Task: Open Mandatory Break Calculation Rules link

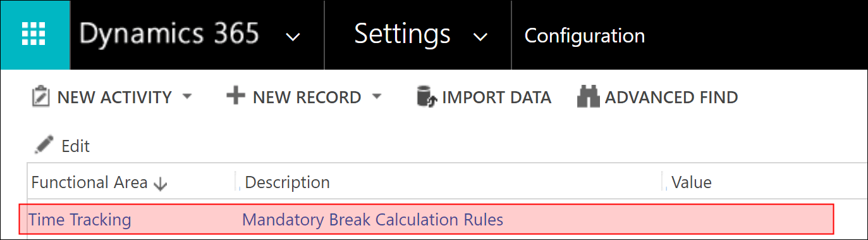Action: (x=373, y=220)
